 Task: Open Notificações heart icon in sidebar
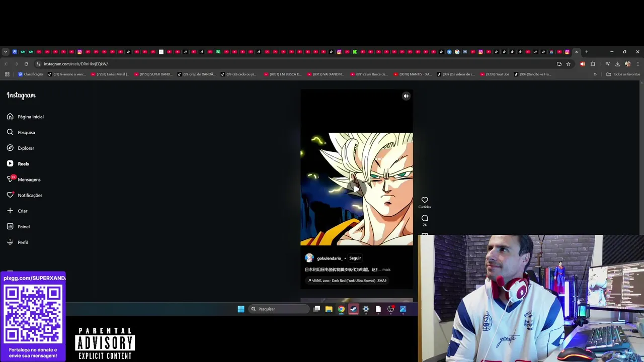tap(10, 195)
